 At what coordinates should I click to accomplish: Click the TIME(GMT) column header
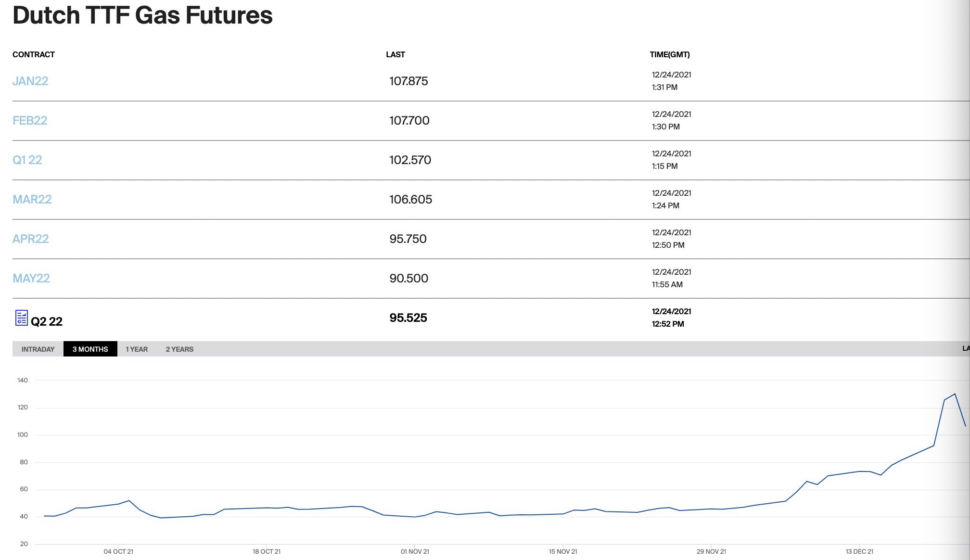(x=669, y=54)
